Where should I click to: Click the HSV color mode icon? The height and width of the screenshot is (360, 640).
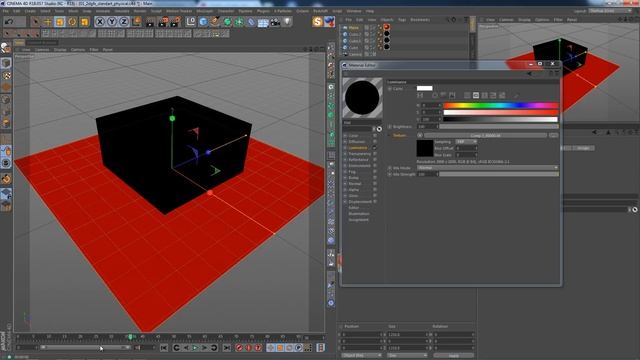[476, 95]
